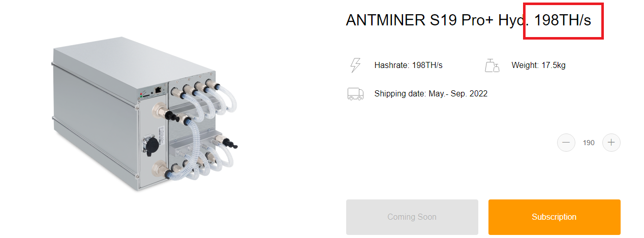644x238 pixels.
Task: Click the Shipping date: May.- Sep. 2022 text
Action: coord(431,93)
